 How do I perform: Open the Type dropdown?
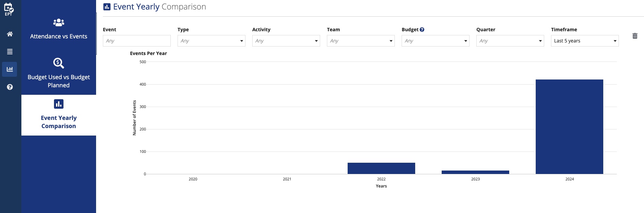(x=211, y=41)
